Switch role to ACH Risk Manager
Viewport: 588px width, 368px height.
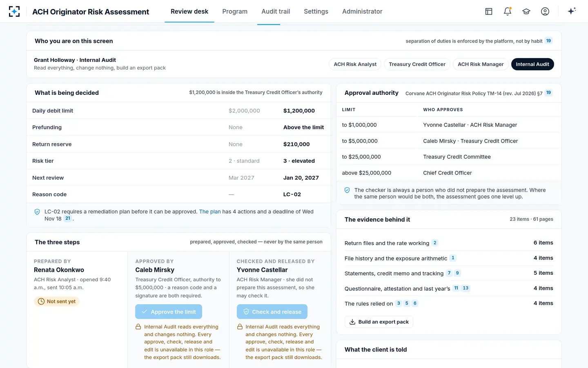tap(481, 64)
